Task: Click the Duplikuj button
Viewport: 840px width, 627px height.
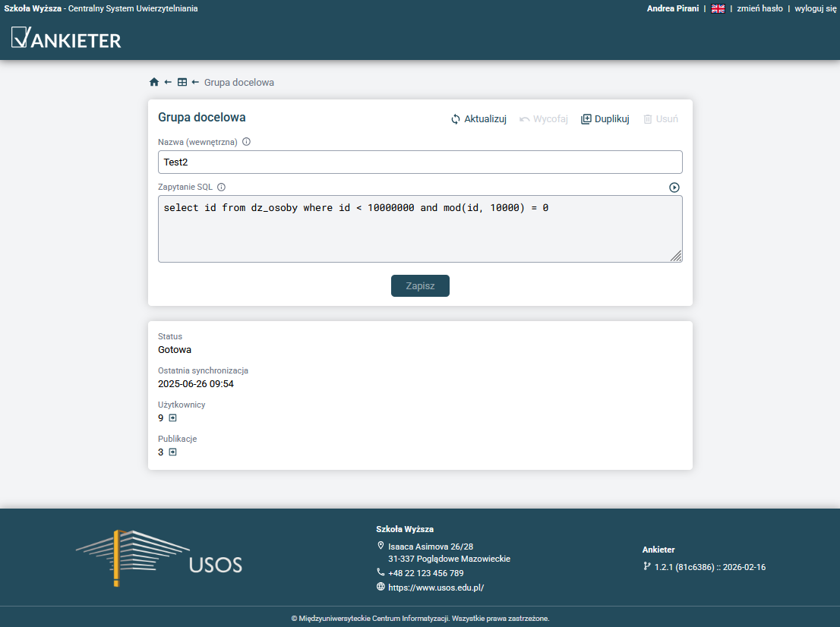Action: point(605,119)
